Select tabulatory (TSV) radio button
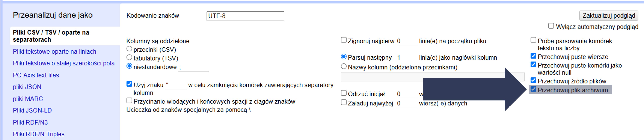 [129, 58]
